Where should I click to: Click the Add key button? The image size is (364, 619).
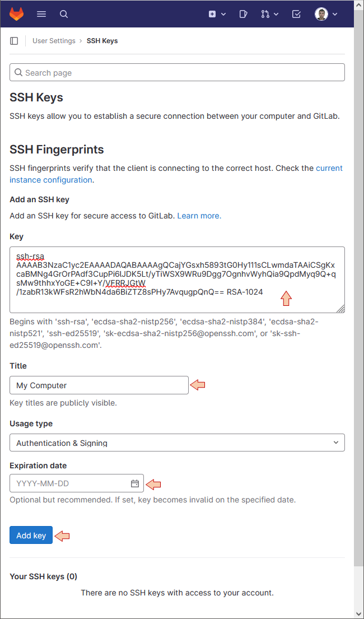tap(31, 536)
